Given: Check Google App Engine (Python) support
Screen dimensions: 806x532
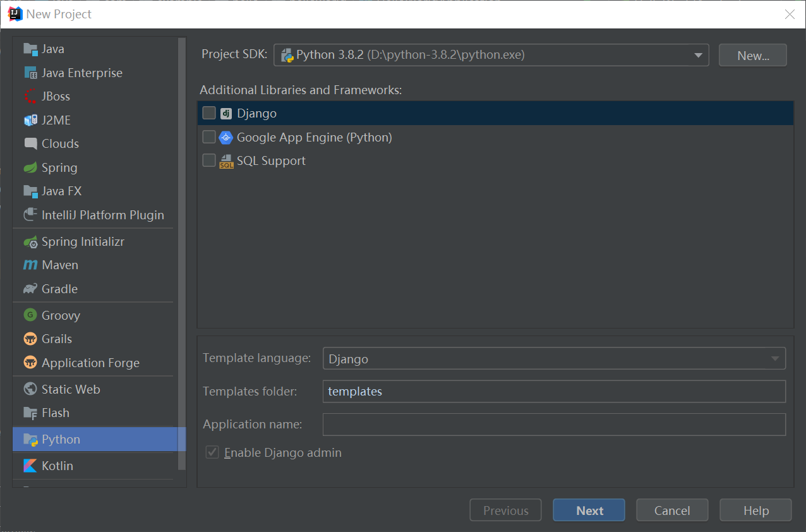Looking at the screenshot, I should 209,136.
